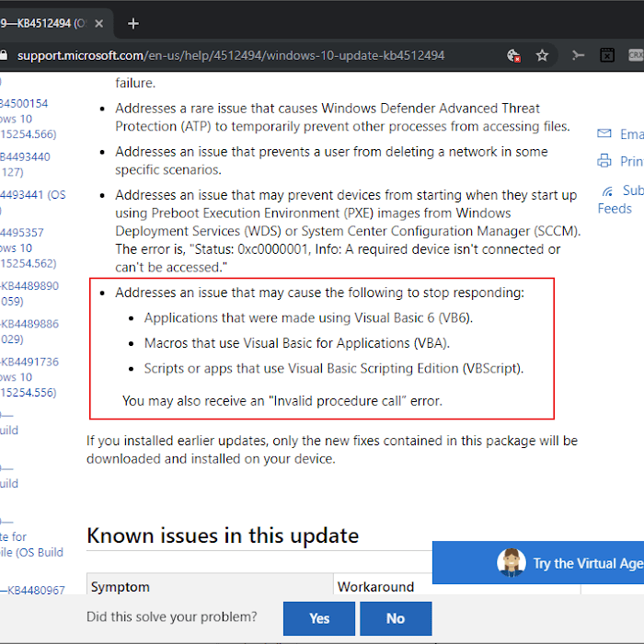This screenshot has width=644, height=644.
Task: Click 'Did this solve your problem?' prompt text
Action: [x=172, y=616]
